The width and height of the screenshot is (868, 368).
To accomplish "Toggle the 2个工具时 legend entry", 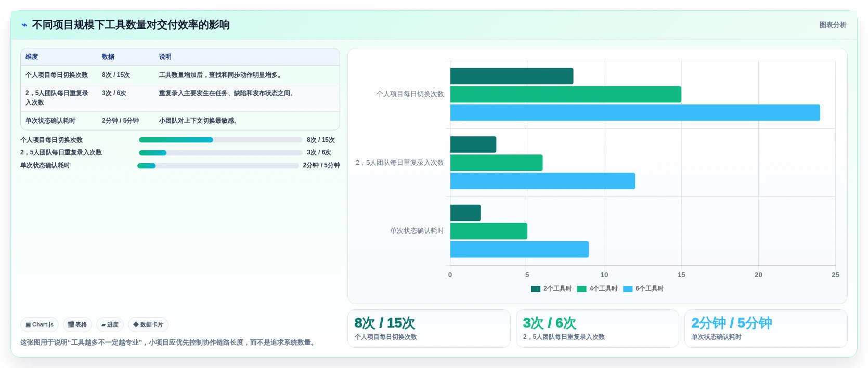I will coord(551,289).
